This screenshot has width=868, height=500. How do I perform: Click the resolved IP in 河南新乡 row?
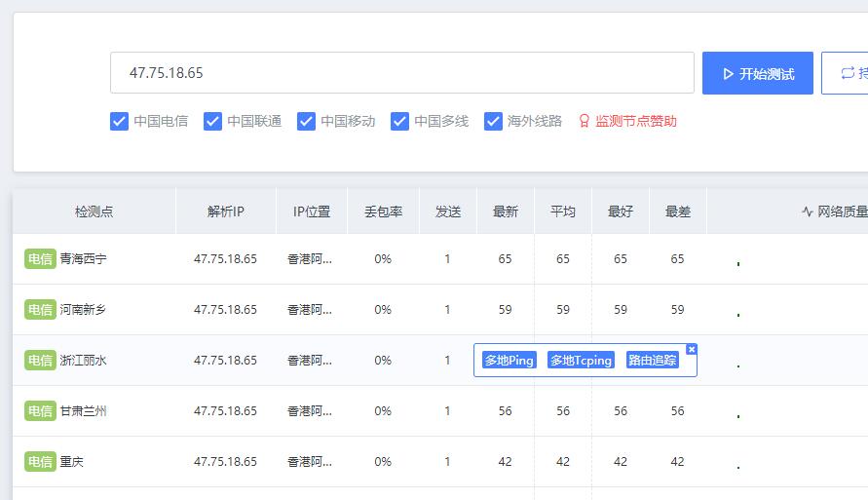click(225, 310)
